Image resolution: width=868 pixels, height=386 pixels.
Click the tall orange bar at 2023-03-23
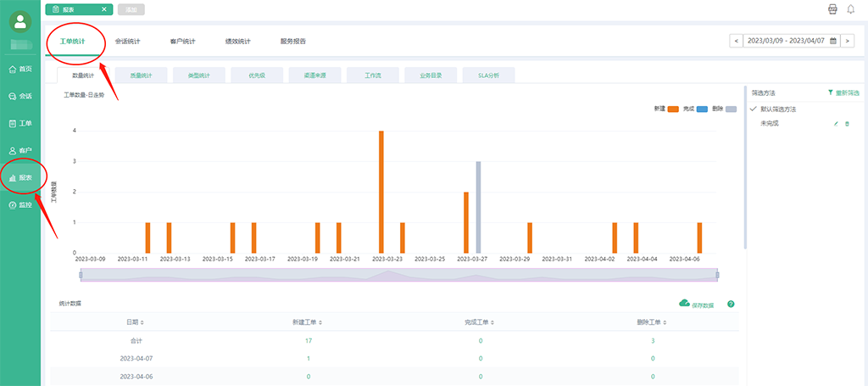[381, 193]
